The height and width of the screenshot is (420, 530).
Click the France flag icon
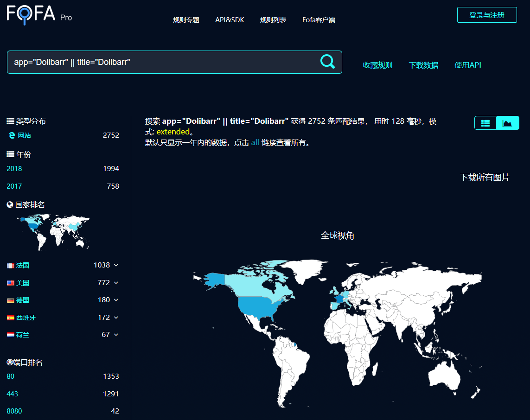[x=11, y=266]
